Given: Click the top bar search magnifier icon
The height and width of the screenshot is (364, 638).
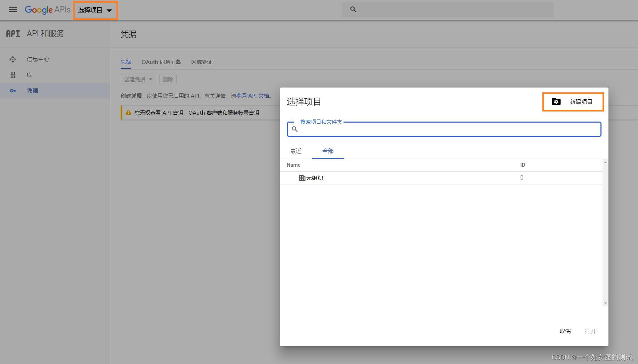Looking at the screenshot, I should tap(353, 9).
